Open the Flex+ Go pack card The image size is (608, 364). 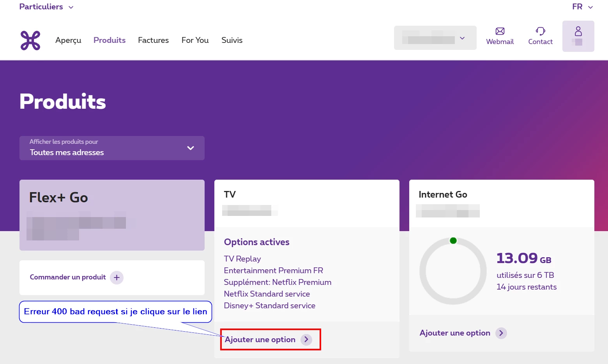pyautogui.click(x=112, y=215)
